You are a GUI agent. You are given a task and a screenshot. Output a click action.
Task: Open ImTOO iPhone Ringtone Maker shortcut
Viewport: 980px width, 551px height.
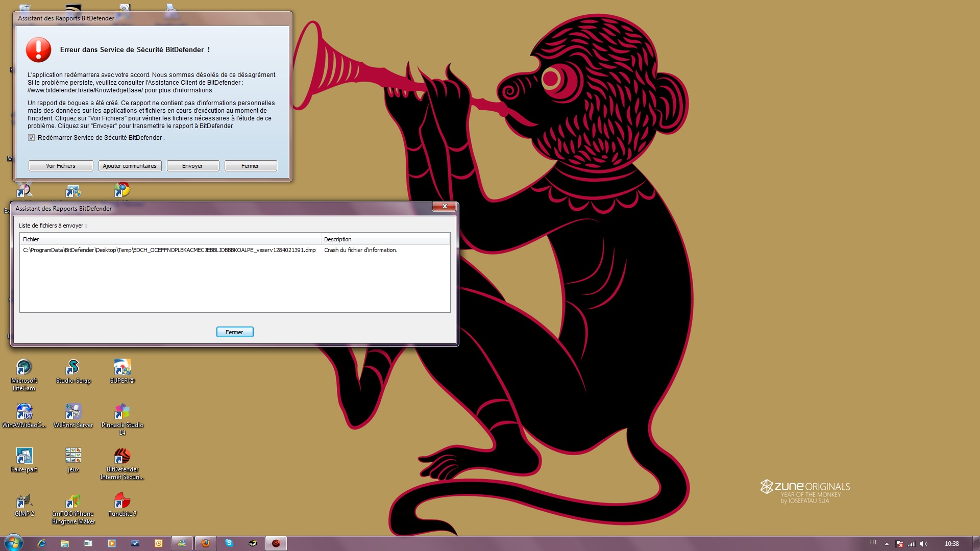click(73, 508)
